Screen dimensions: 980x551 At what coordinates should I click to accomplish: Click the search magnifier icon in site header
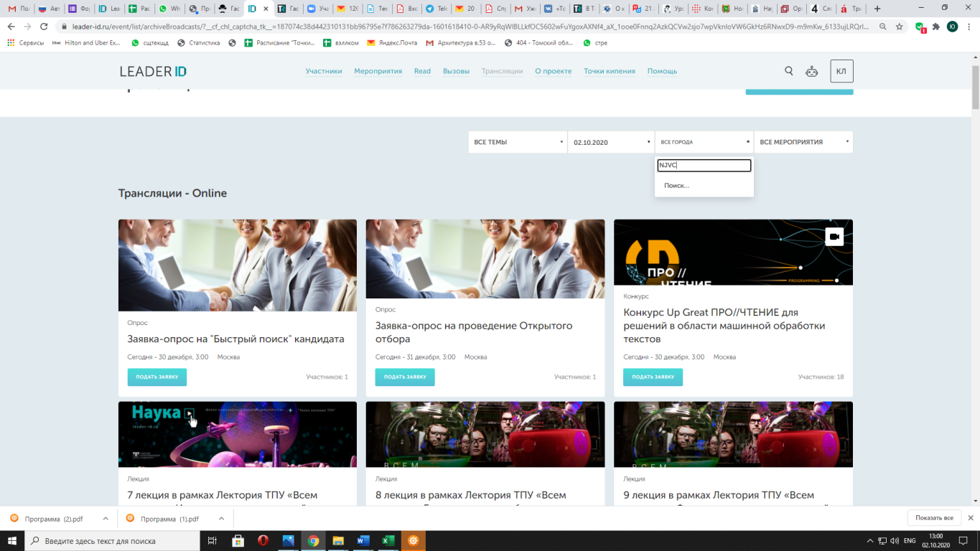click(788, 71)
